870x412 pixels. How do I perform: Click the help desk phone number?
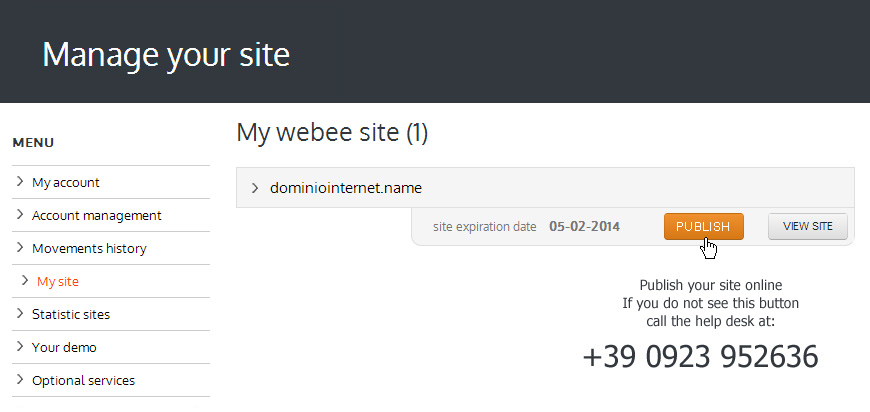tap(700, 357)
